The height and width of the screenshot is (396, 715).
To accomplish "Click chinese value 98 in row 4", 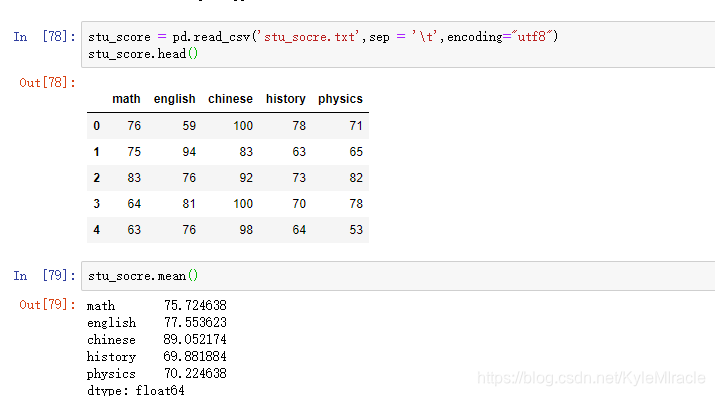I will (x=246, y=229).
